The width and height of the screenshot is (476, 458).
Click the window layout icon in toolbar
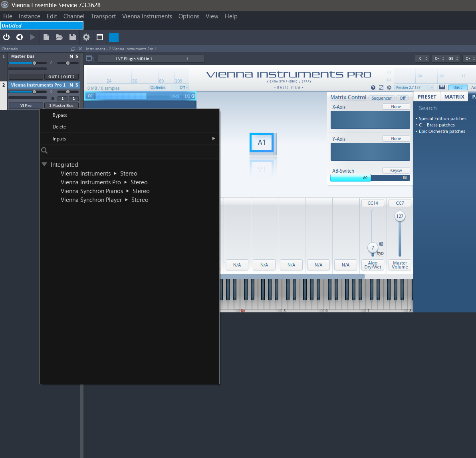click(x=99, y=37)
